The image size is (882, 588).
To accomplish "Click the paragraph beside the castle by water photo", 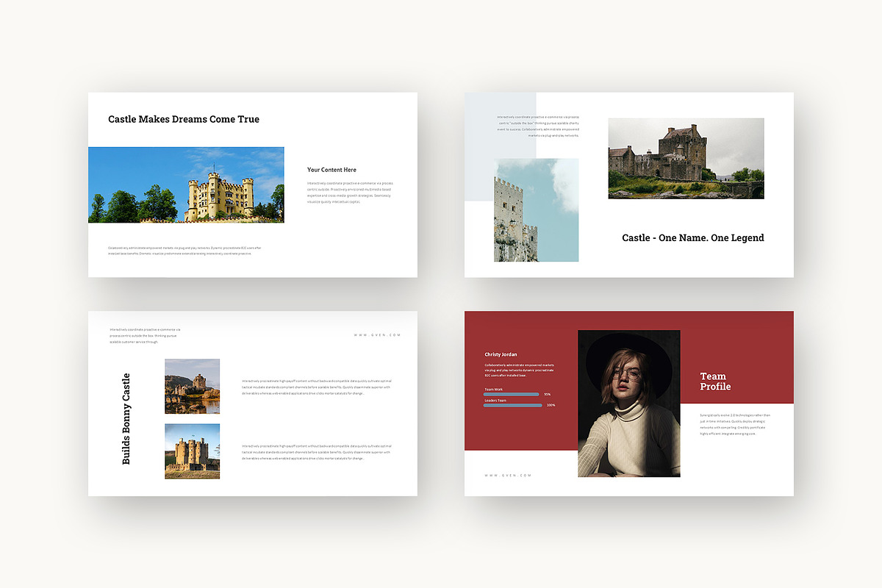I will click(x=317, y=387).
